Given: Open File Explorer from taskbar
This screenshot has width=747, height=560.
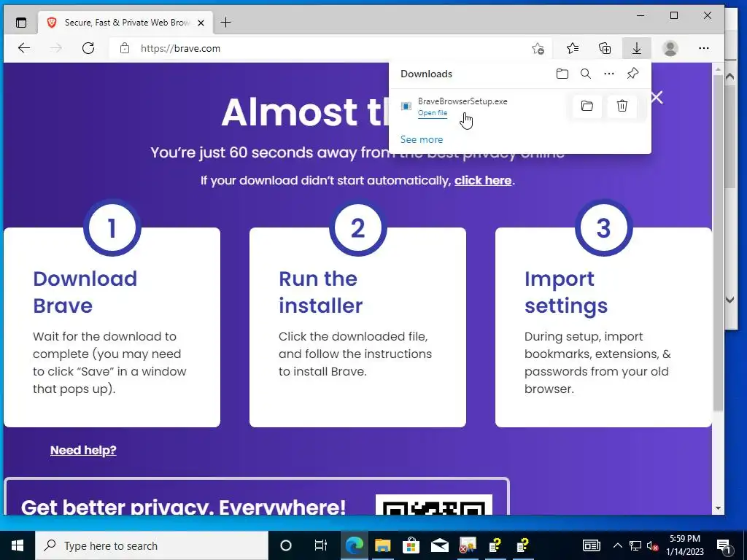Looking at the screenshot, I should click(x=382, y=545).
